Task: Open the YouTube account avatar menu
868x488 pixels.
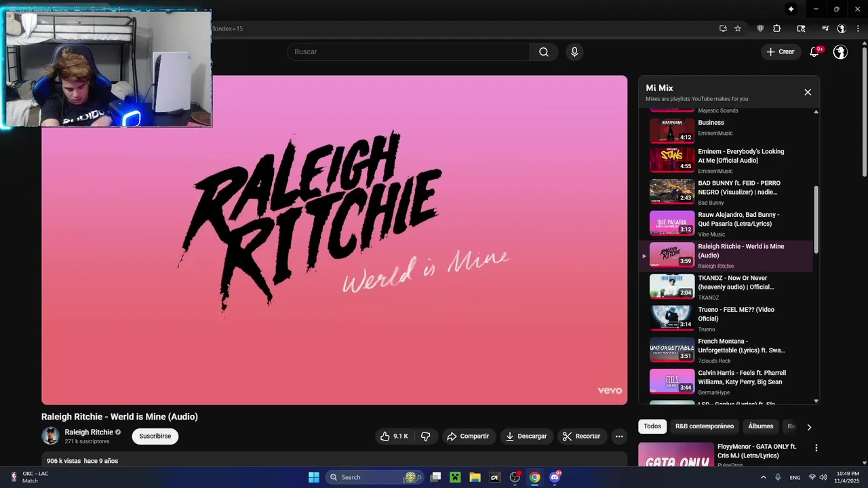Action: coord(840,52)
